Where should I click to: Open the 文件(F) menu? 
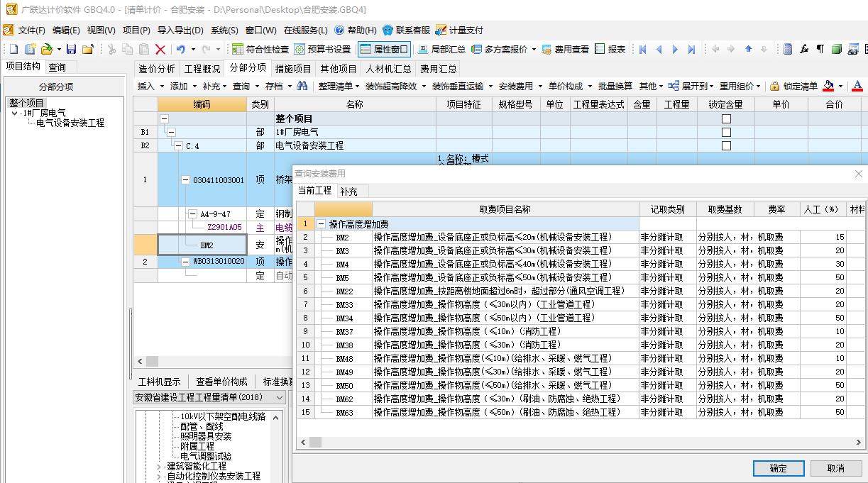[31, 30]
